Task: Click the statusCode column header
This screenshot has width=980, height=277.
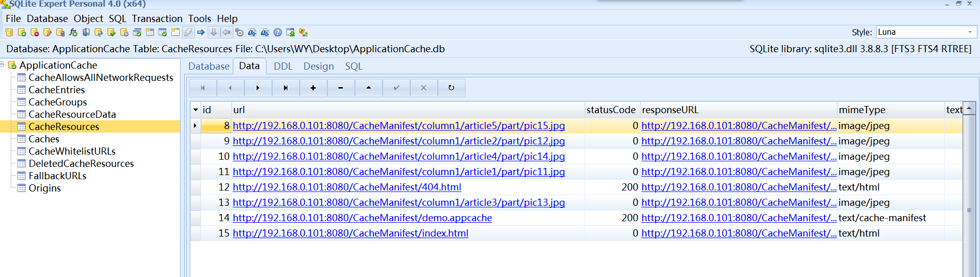Action: pyautogui.click(x=612, y=110)
